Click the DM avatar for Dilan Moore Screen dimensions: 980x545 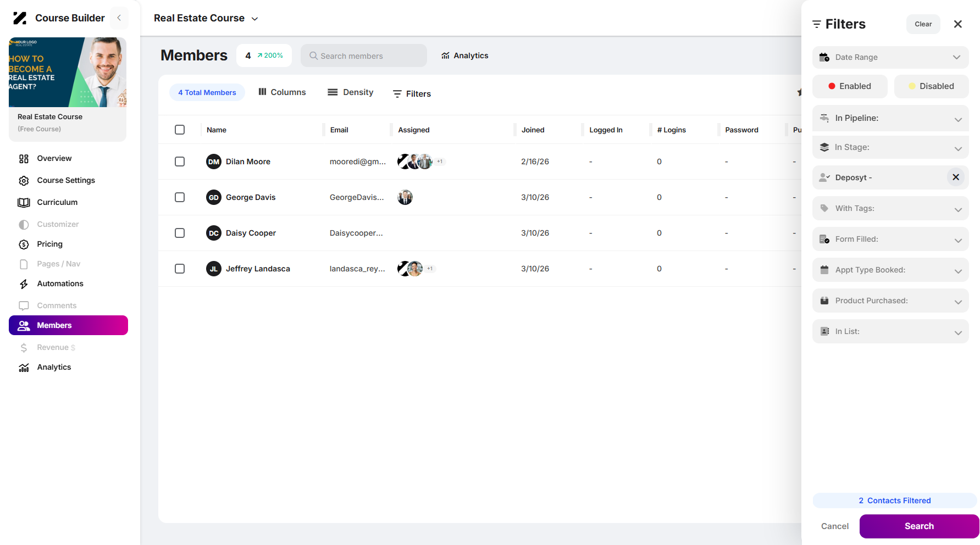point(214,162)
